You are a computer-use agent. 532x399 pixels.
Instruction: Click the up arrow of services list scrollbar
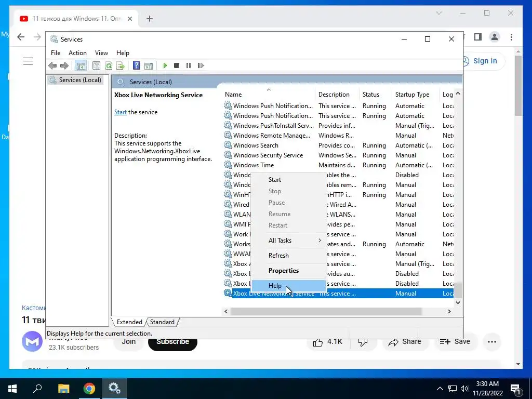coord(458,93)
